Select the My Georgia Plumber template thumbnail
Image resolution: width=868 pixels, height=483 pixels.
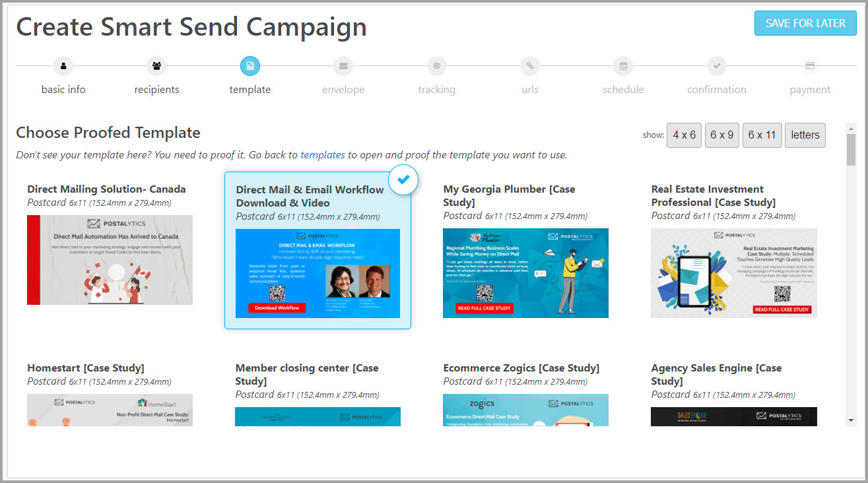[x=525, y=273]
